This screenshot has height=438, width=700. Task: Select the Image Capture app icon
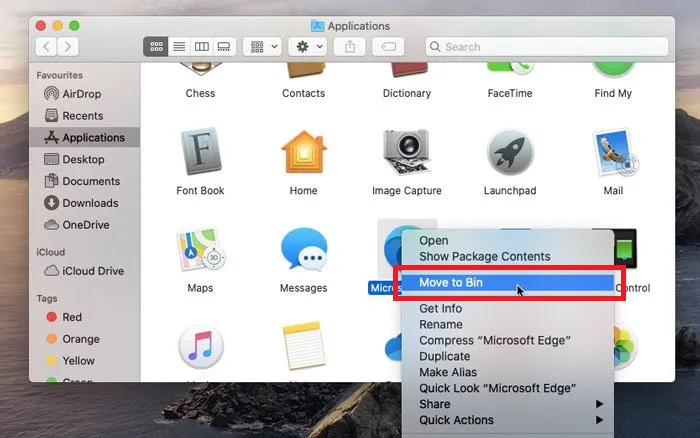pyautogui.click(x=406, y=152)
